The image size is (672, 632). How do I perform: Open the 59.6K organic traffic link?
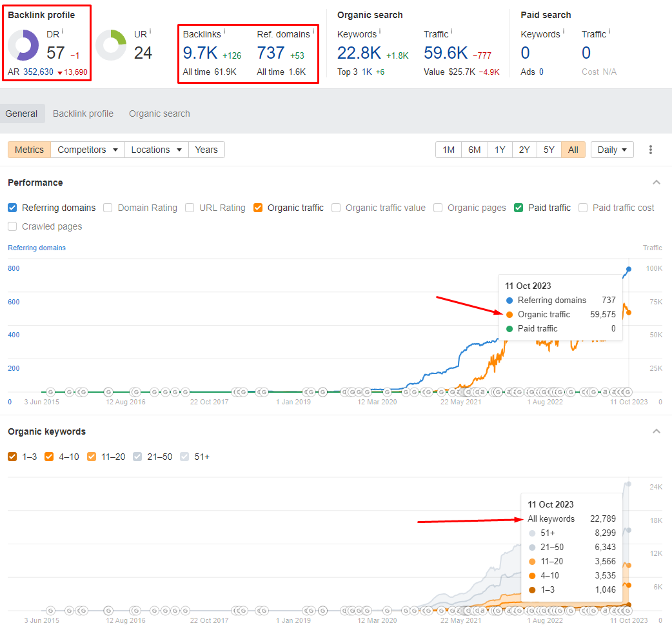point(446,53)
